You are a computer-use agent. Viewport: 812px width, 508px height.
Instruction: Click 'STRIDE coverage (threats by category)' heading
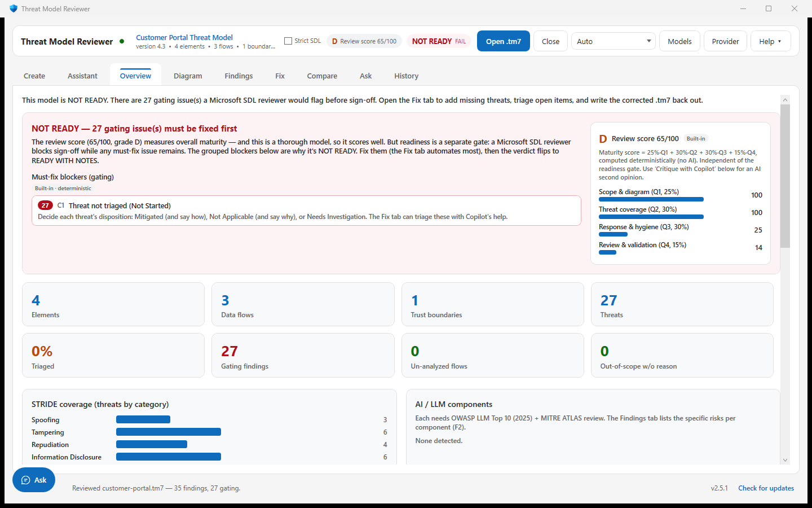coord(100,404)
